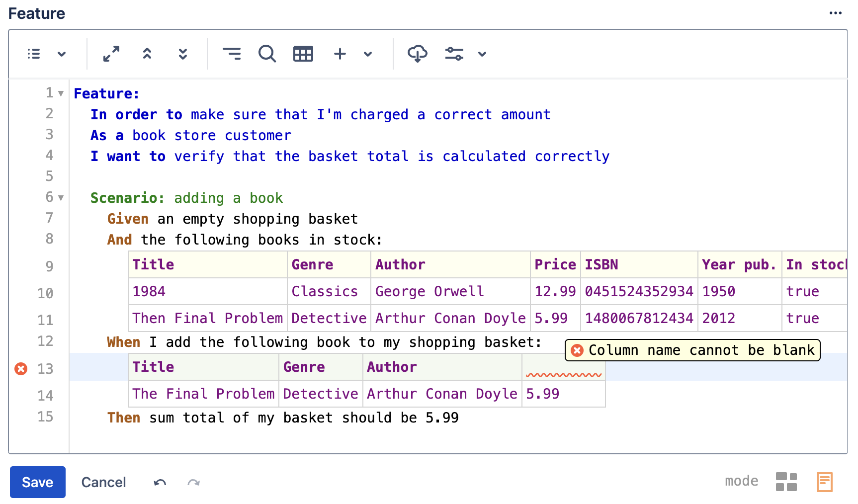
Task: Click the 'Genre' header in first table
Action: point(329,264)
